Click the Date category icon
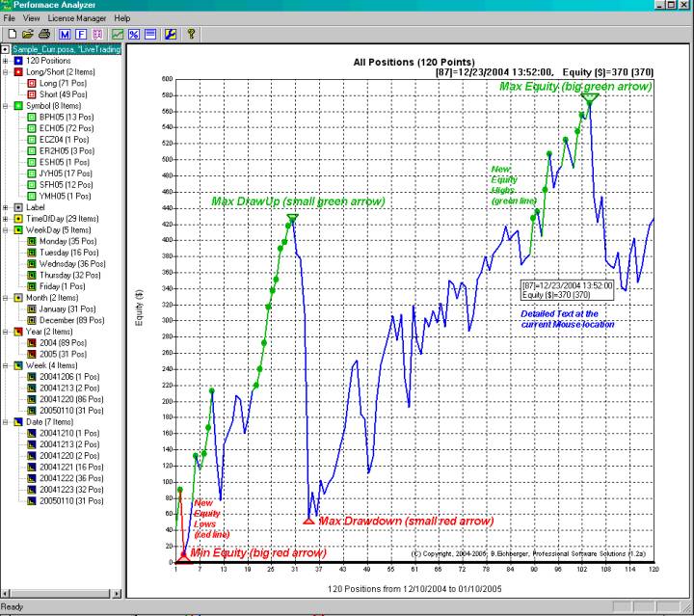 (x=18, y=421)
